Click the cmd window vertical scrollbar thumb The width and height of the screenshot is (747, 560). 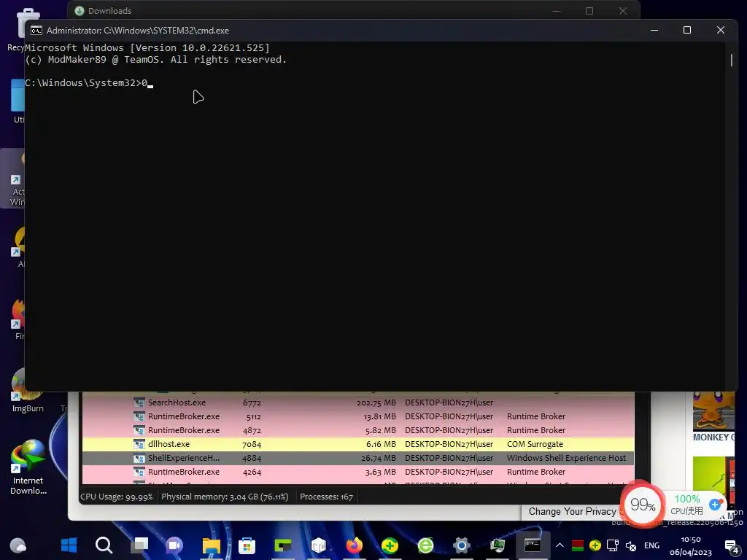coord(732,60)
